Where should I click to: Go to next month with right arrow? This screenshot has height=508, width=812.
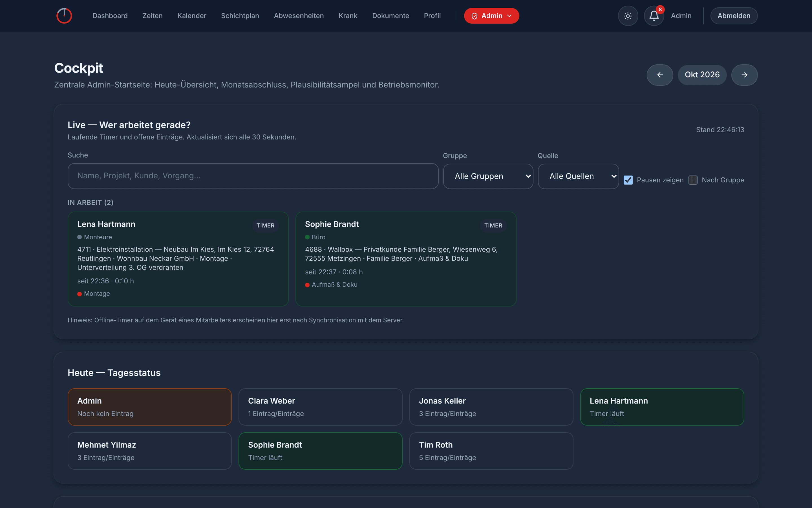(744, 75)
